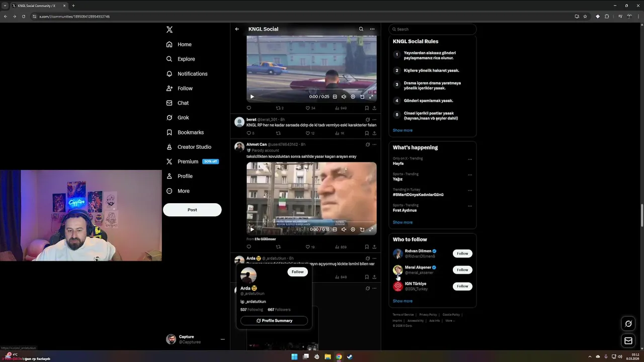Enter fullscreen on the 0:25 video

tap(371, 97)
